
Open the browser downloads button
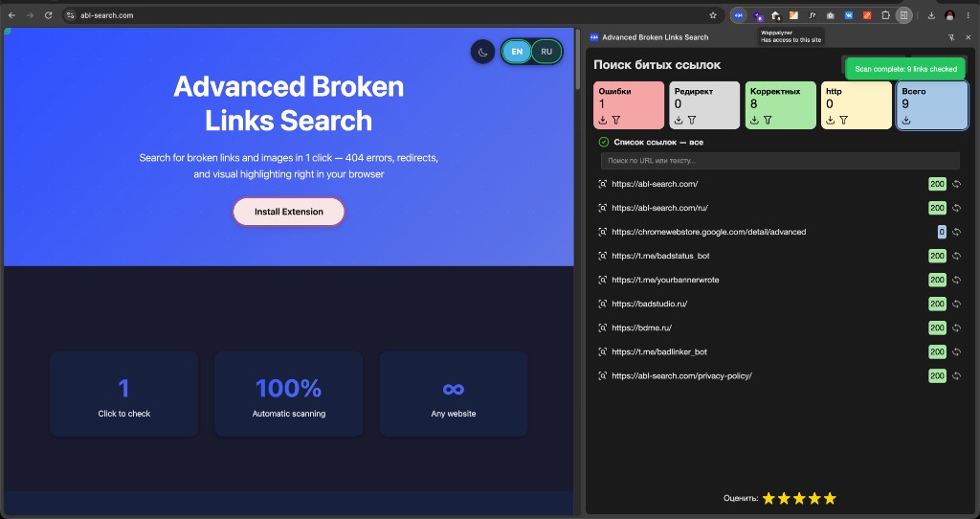[931, 15]
